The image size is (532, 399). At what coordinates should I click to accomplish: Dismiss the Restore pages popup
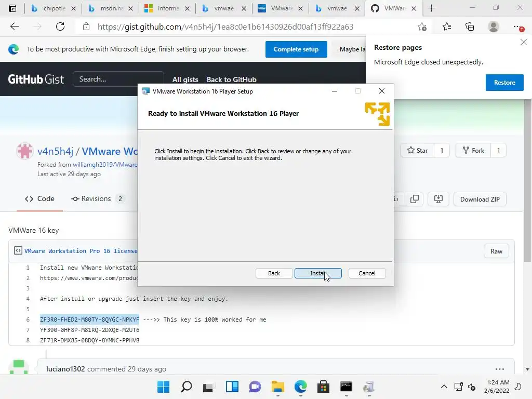pyautogui.click(x=524, y=42)
